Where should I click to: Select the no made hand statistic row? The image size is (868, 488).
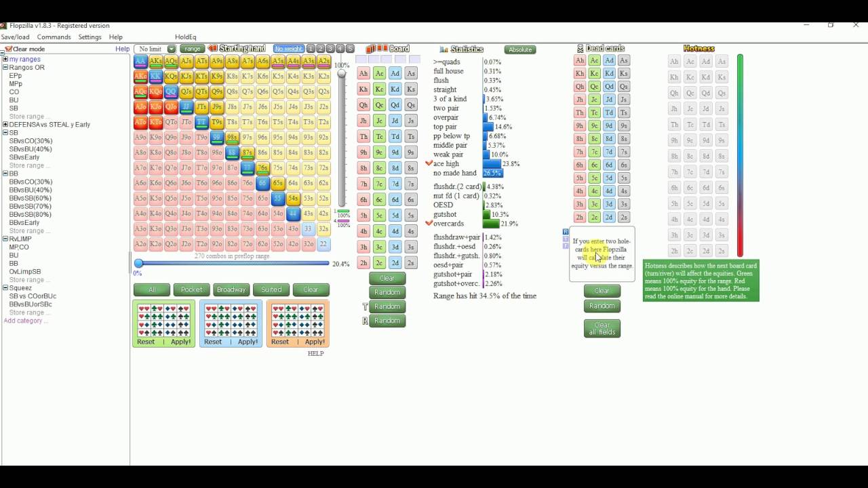(468, 173)
